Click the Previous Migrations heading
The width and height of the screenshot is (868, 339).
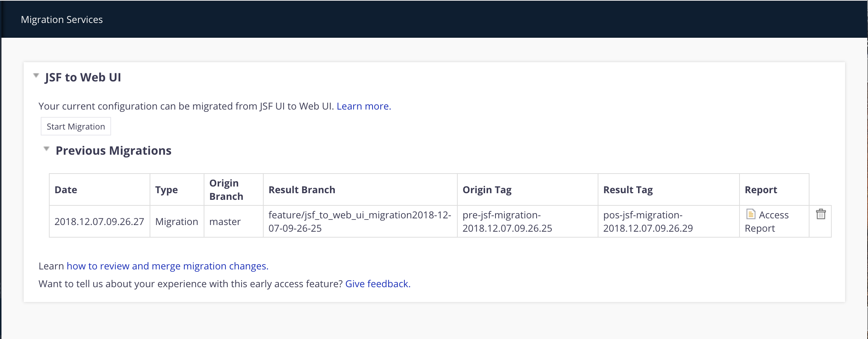tap(113, 151)
